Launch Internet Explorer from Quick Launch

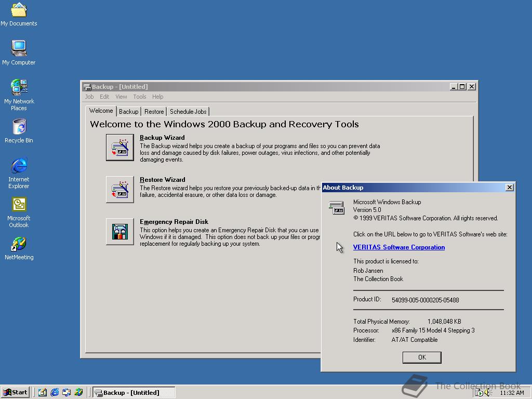[54, 393]
